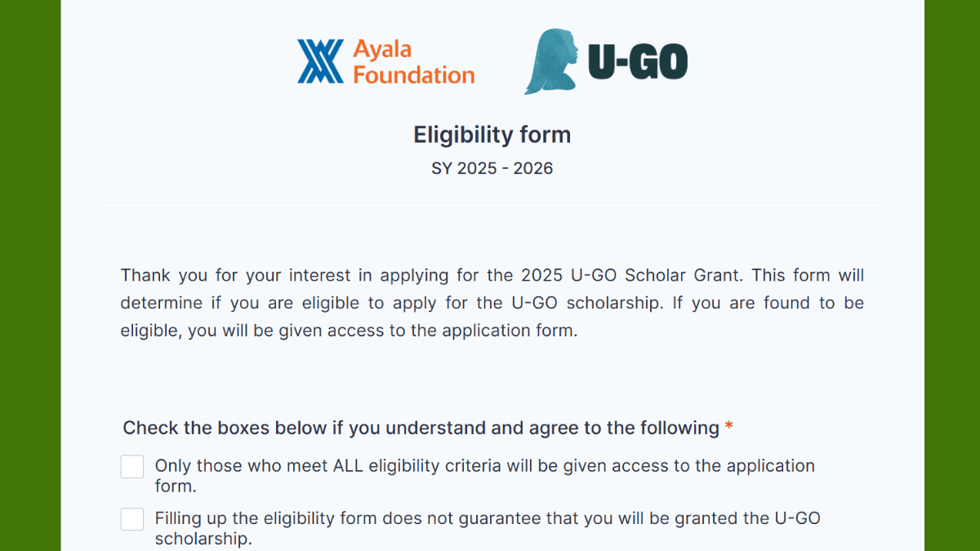This screenshot has height=551, width=980.
Task: Click the 'SY 2025 - 2026' subtitle
Action: [x=492, y=169]
